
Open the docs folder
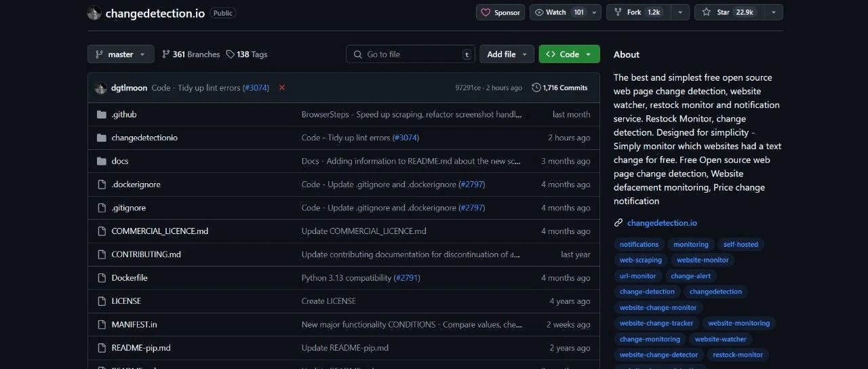(x=120, y=161)
